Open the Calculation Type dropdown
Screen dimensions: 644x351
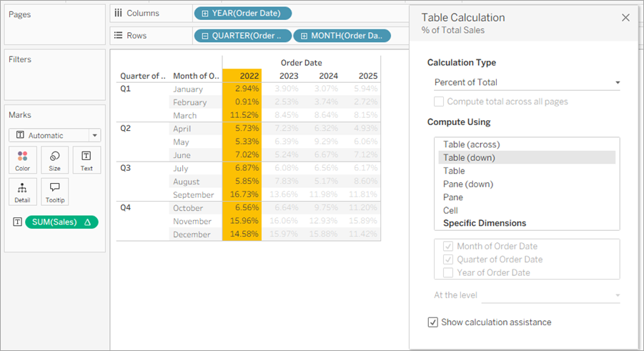pos(527,83)
